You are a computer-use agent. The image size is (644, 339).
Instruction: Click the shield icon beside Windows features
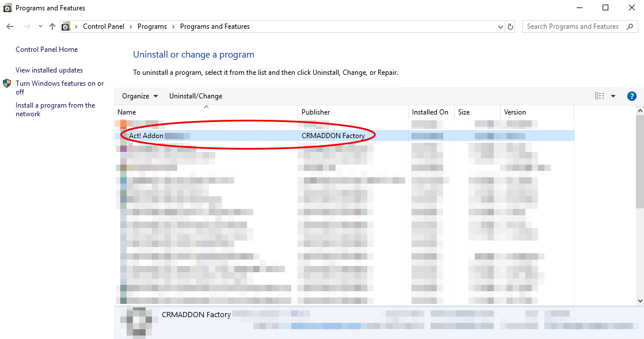(7, 83)
